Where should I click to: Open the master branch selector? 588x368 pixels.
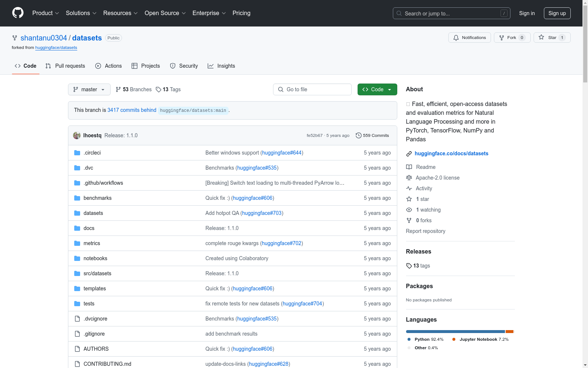pos(89,89)
